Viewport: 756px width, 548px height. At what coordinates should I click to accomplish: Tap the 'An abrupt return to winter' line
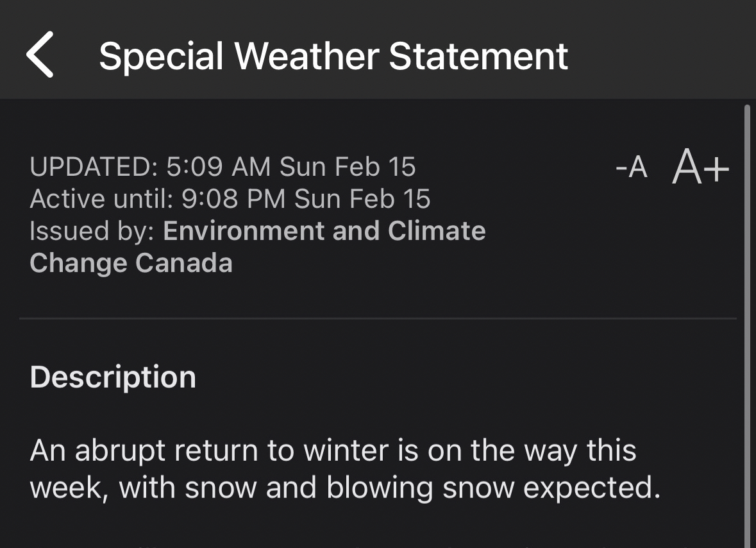point(333,450)
